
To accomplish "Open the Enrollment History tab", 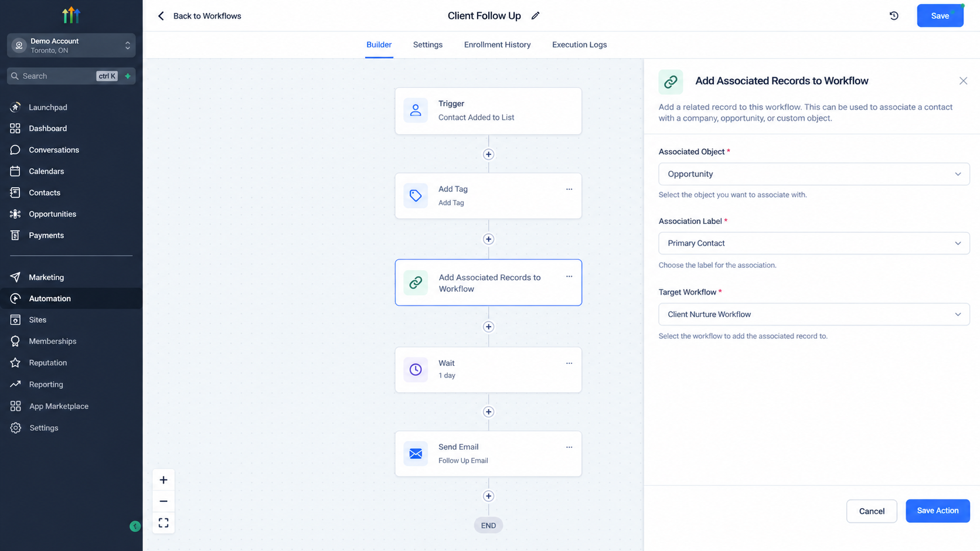I will [497, 45].
